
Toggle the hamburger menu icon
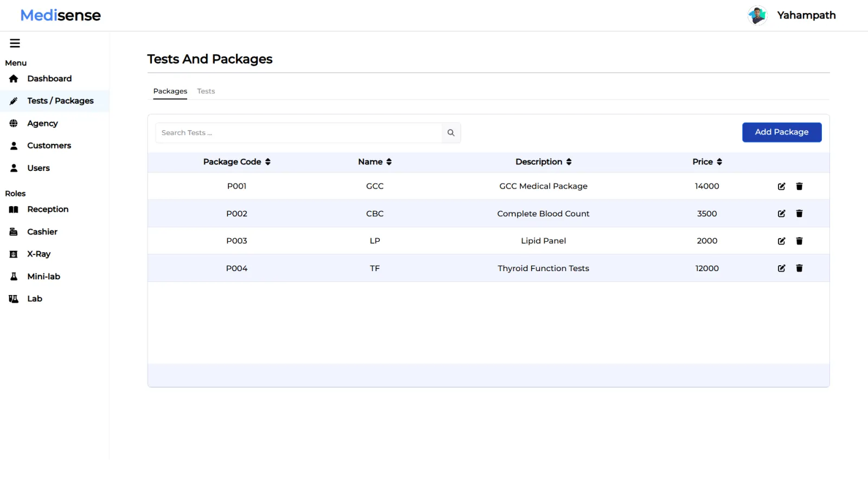click(15, 43)
